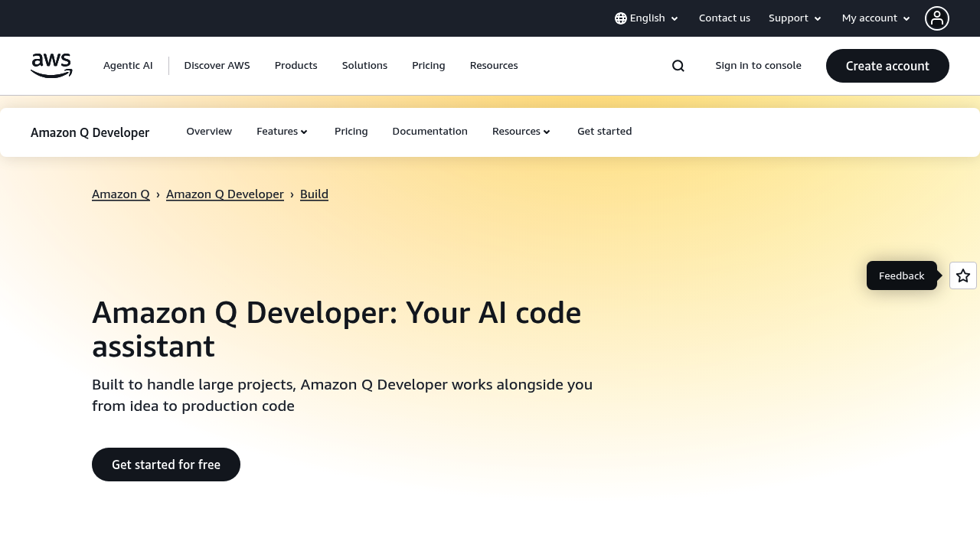980x551 pixels.
Task: Open the Solutions menu
Action: [x=364, y=66]
